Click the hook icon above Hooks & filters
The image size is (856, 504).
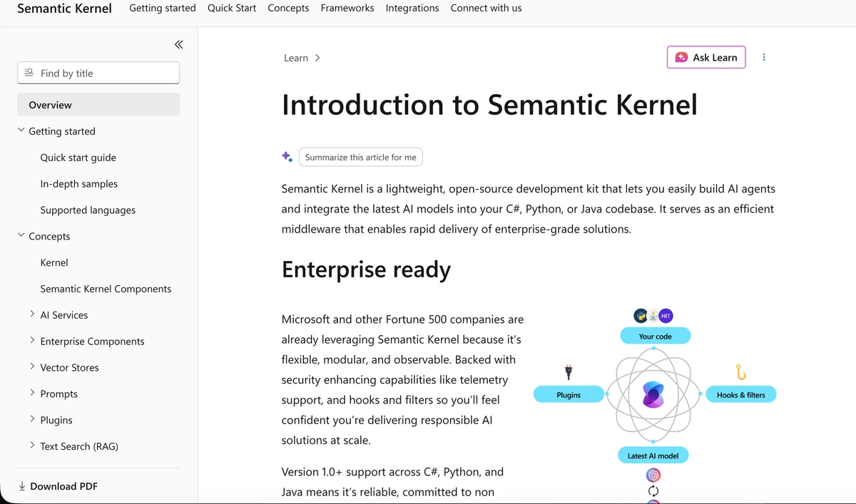coord(740,371)
